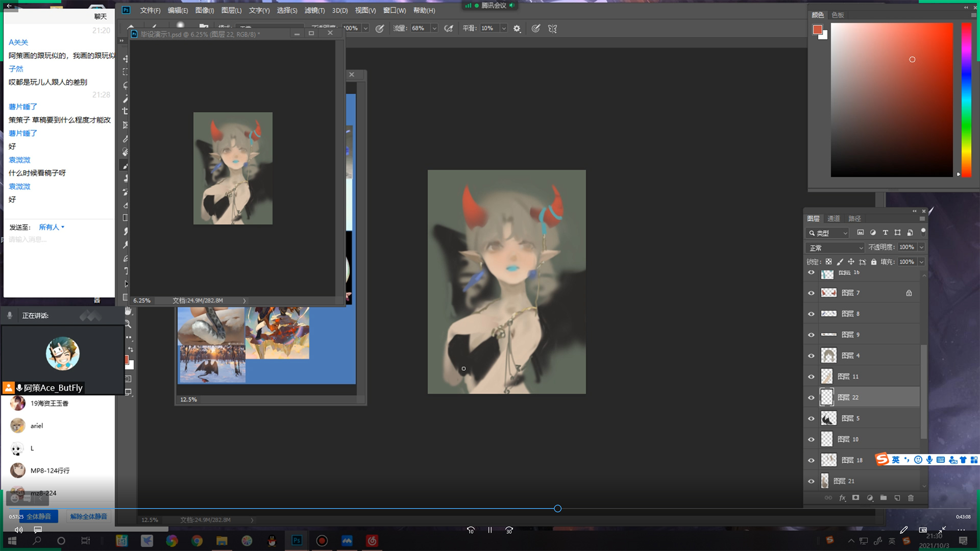Click the 解除全体静音 button
Image resolution: width=980 pixels, height=551 pixels.
tap(88, 516)
